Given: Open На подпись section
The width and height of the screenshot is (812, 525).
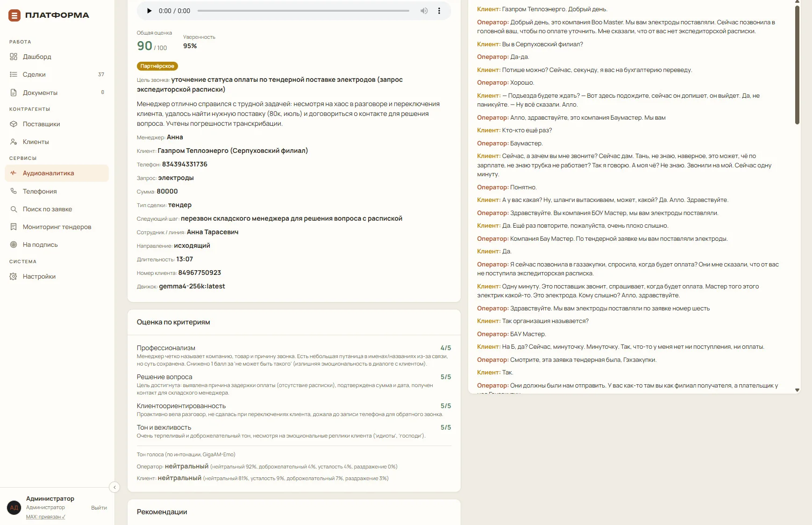Looking at the screenshot, I should click(x=57, y=245).
